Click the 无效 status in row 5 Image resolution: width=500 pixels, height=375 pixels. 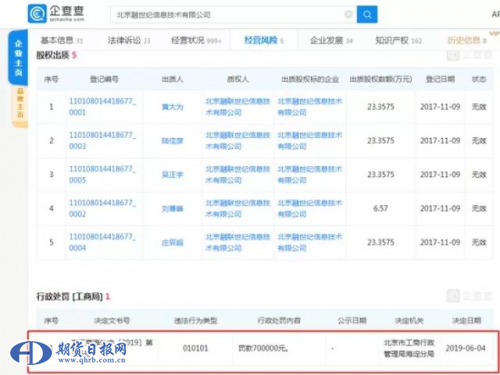coord(479,242)
